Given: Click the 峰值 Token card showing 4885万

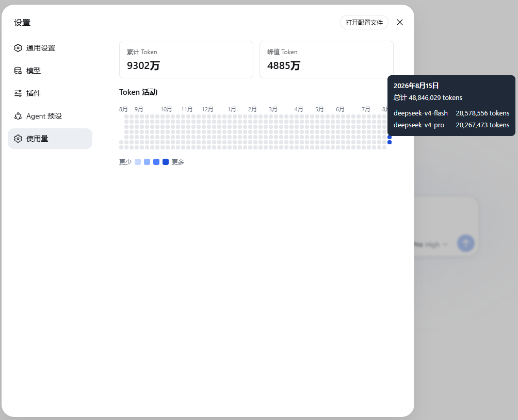Looking at the screenshot, I should [x=327, y=60].
